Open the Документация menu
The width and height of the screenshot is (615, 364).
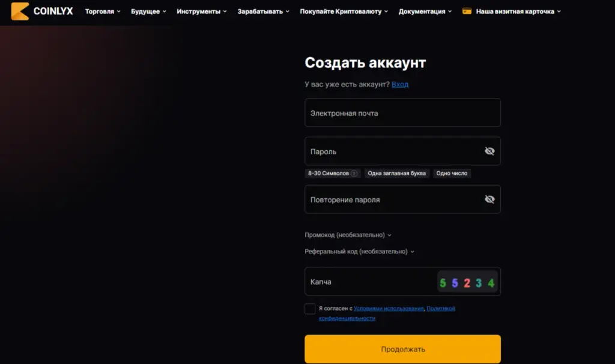(x=425, y=11)
